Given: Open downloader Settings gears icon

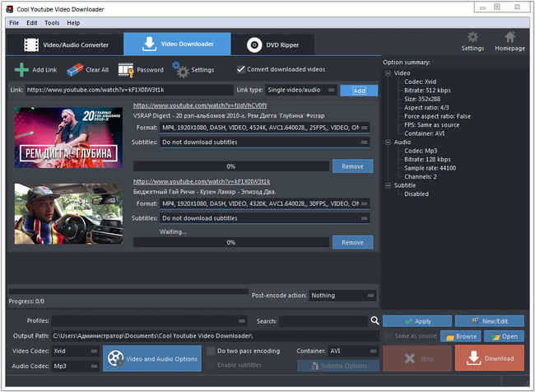Looking at the screenshot, I should coord(180,70).
